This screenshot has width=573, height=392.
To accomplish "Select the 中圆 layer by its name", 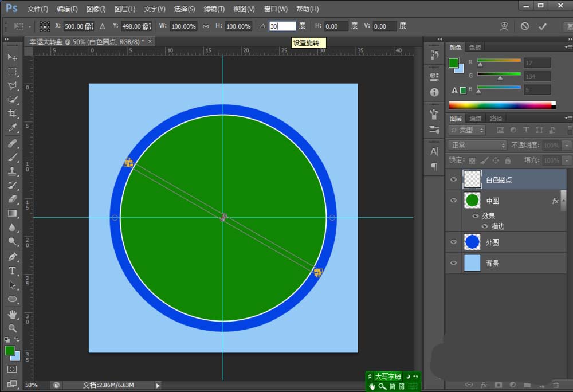I will click(x=493, y=201).
